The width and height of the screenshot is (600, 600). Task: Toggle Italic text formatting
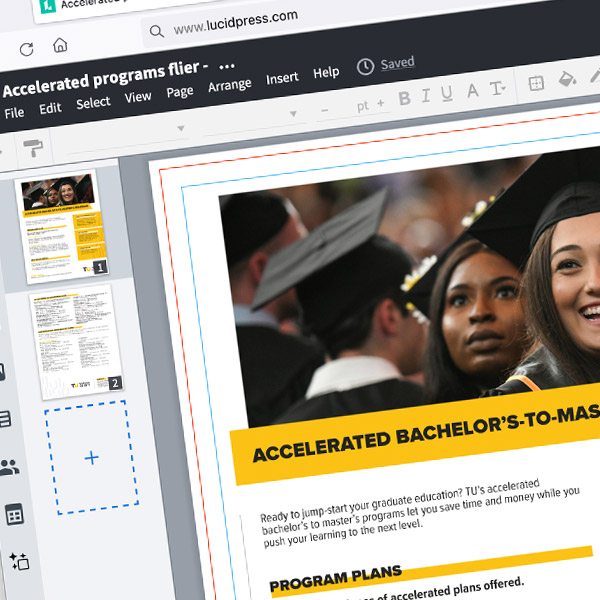click(426, 95)
